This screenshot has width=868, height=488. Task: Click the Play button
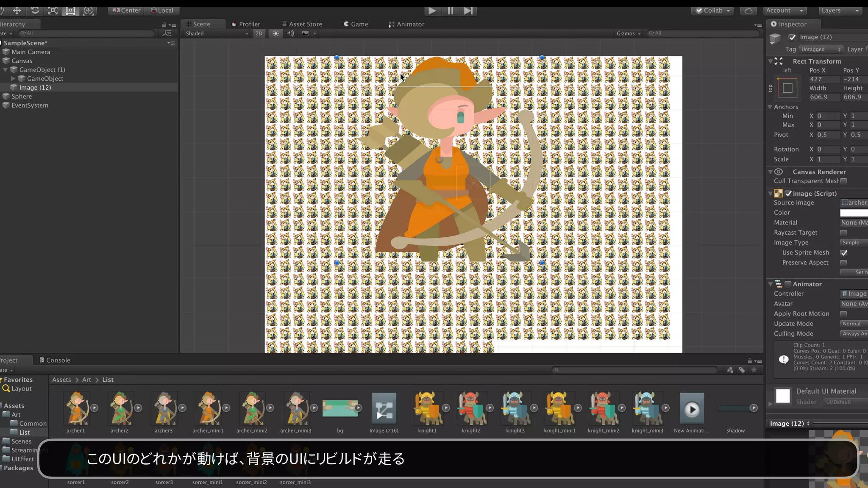pos(432,11)
